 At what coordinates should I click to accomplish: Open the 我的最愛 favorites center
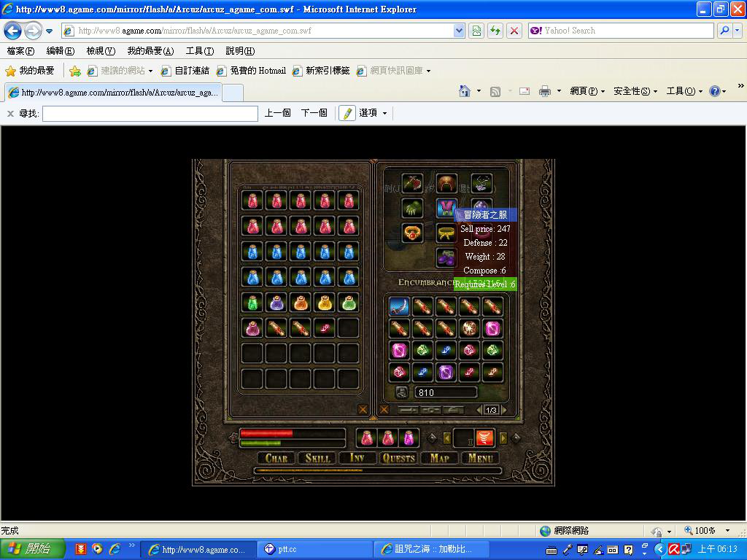30,71
